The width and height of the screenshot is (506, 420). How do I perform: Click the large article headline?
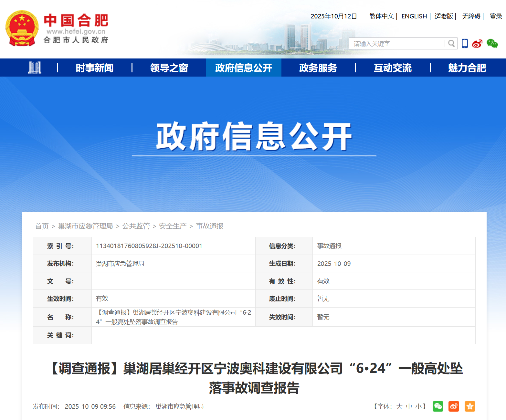point(254,378)
